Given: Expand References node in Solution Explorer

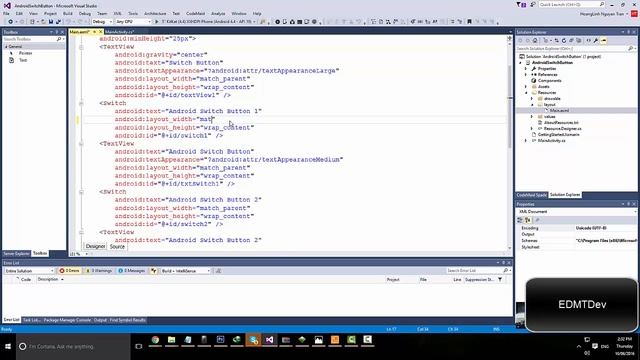Looking at the screenshot, I should tap(526, 75).
